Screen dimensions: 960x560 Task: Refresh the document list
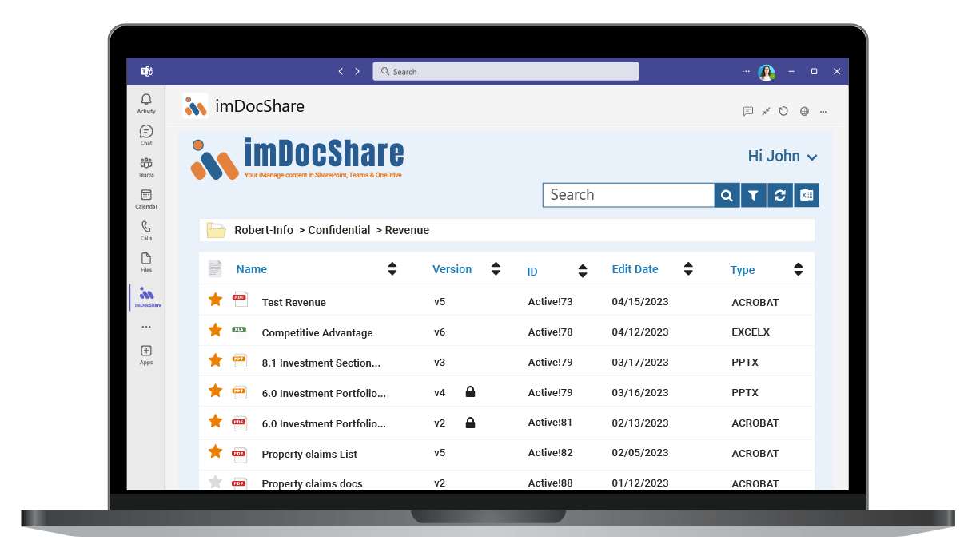click(780, 195)
